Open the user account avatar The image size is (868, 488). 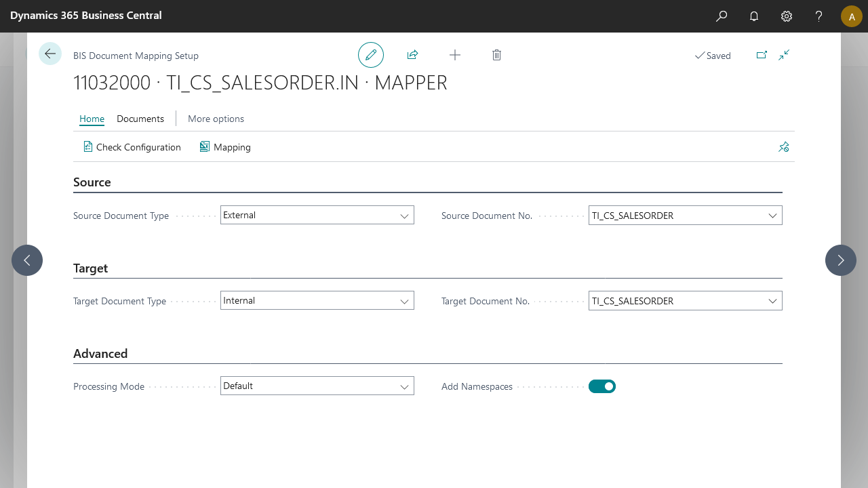852,16
